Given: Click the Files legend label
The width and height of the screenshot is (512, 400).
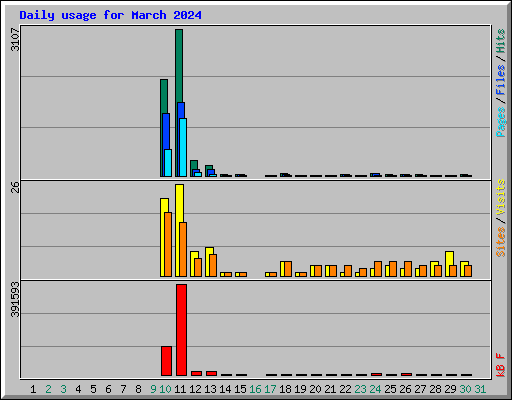Looking at the screenshot, I should (x=501, y=80).
